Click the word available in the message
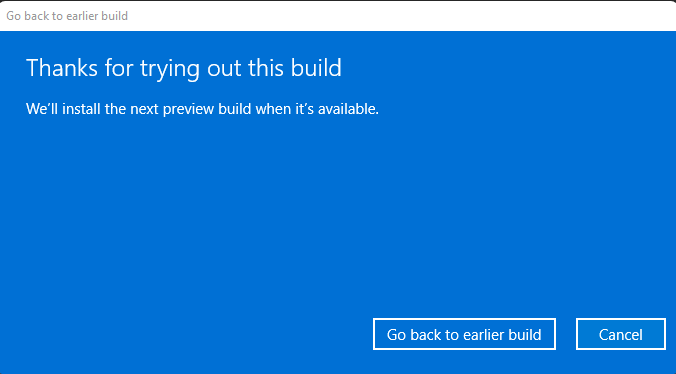676x374 pixels. click(348, 109)
